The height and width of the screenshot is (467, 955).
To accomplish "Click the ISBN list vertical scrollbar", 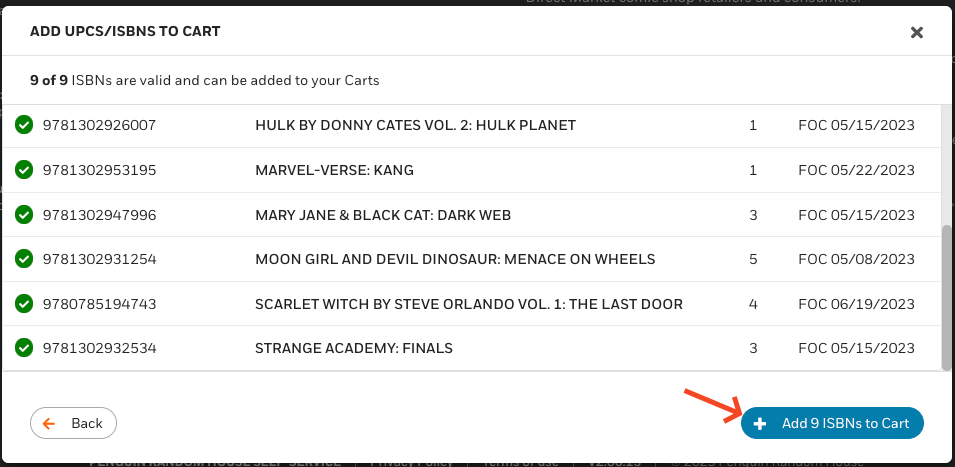I will [946, 296].
